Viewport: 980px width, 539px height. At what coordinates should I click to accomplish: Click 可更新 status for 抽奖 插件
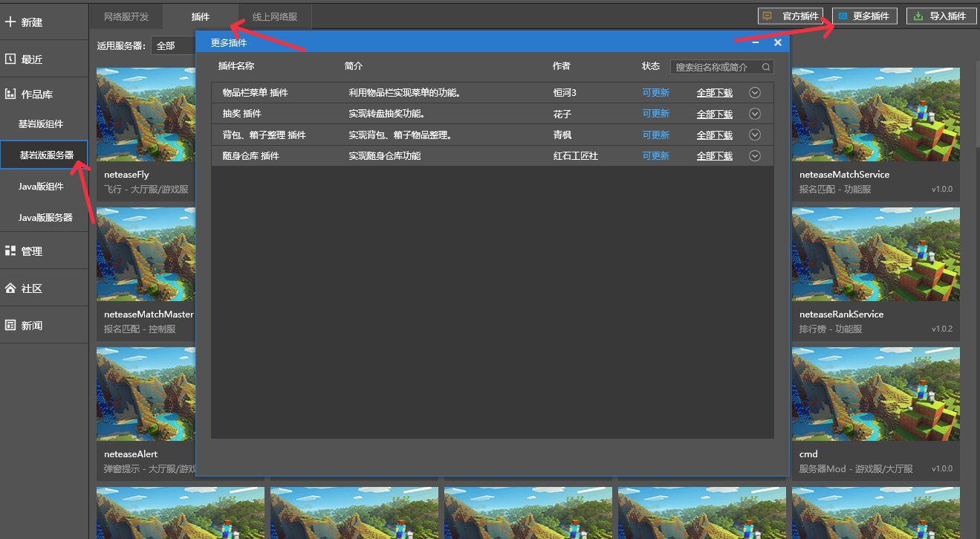click(x=656, y=114)
